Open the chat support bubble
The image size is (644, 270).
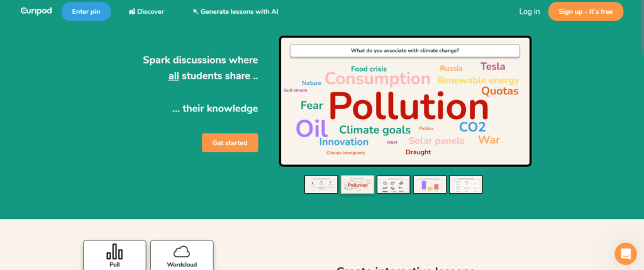coord(625,254)
